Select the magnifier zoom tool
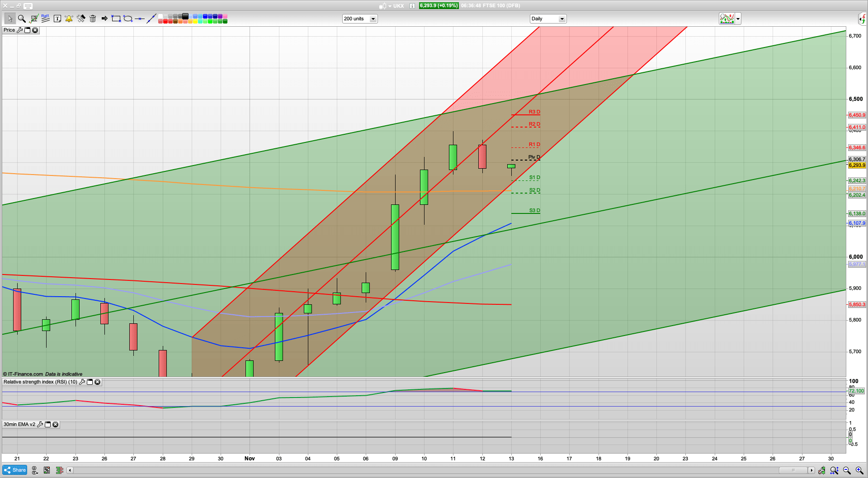The height and width of the screenshot is (478, 868). pyautogui.click(x=22, y=19)
